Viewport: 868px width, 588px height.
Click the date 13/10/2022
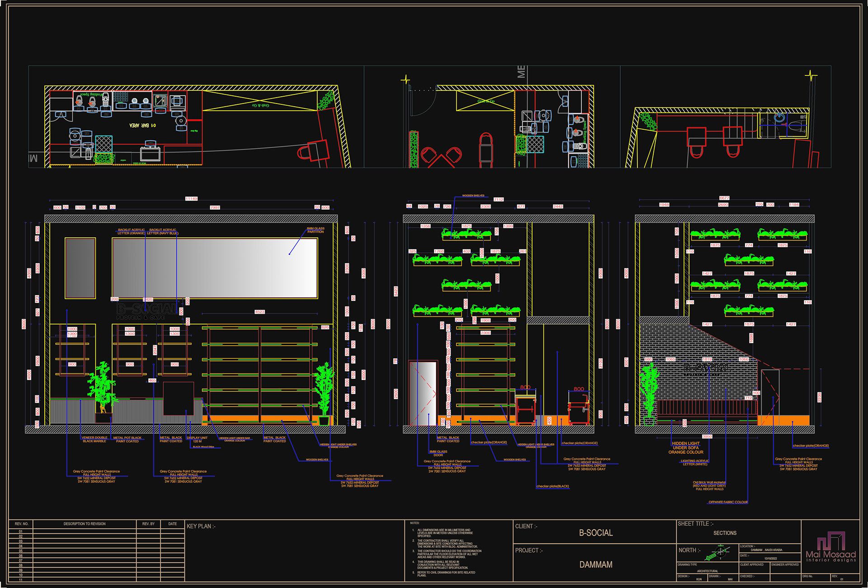pyautogui.click(x=771, y=559)
